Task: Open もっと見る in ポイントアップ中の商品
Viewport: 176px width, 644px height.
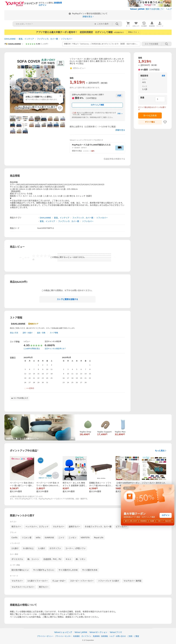Action: point(161,450)
